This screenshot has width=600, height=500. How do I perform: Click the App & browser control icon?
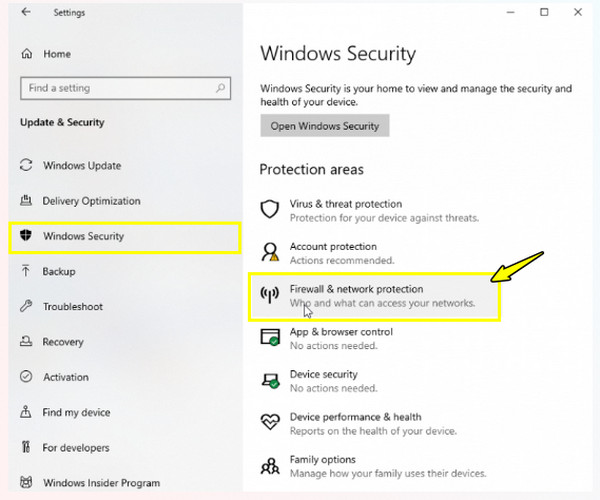[270, 337]
